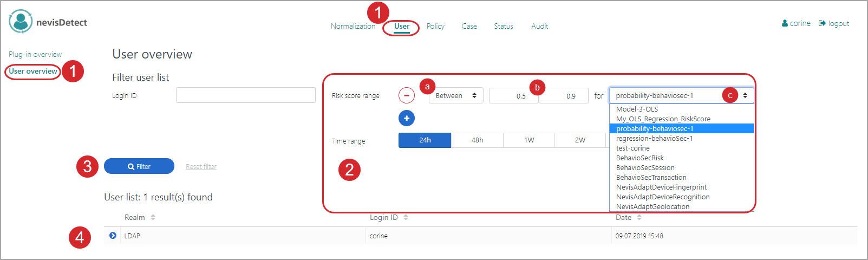Switch to the Audit tab
Viewport: 868px width, 260px height.
tap(539, 26)
